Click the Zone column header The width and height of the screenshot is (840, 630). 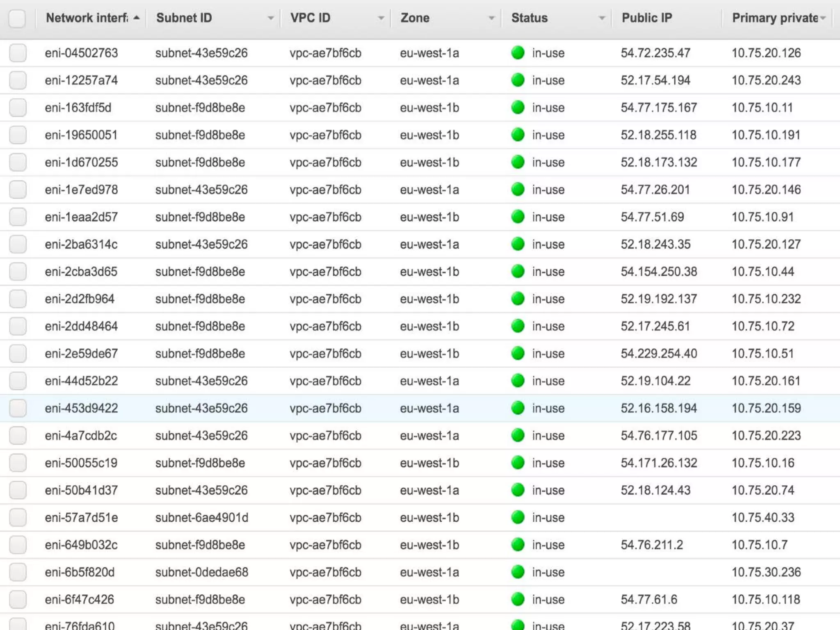[x=415, y=18]
